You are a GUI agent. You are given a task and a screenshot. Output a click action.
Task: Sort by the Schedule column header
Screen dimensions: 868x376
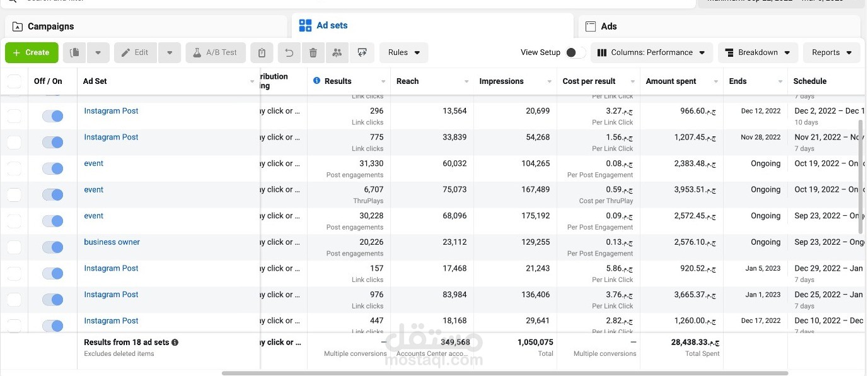[x=810, y=81]
